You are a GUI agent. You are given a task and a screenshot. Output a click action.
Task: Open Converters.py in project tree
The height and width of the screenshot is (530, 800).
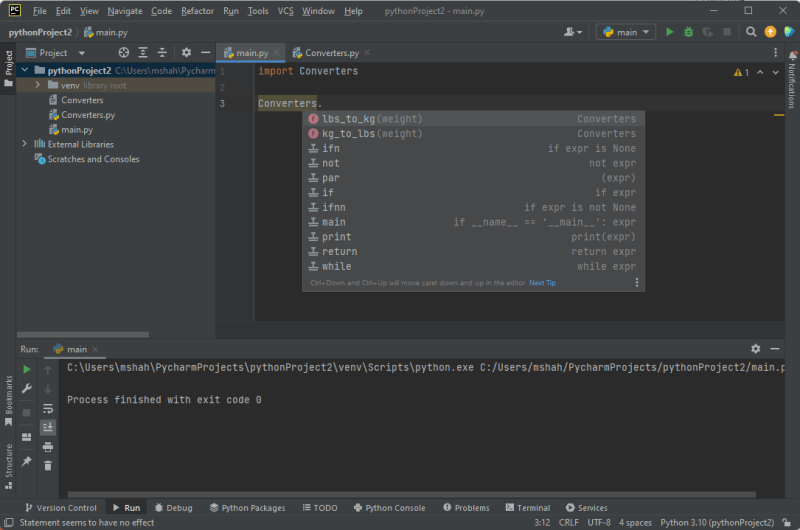[88, 115]
